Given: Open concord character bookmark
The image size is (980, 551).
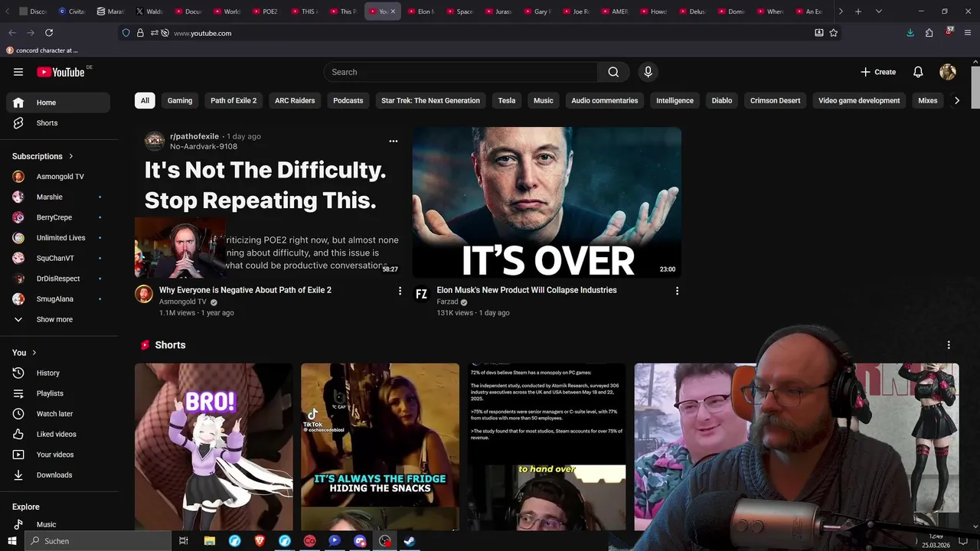Looking at the screenshot, I should coord(42,51).
